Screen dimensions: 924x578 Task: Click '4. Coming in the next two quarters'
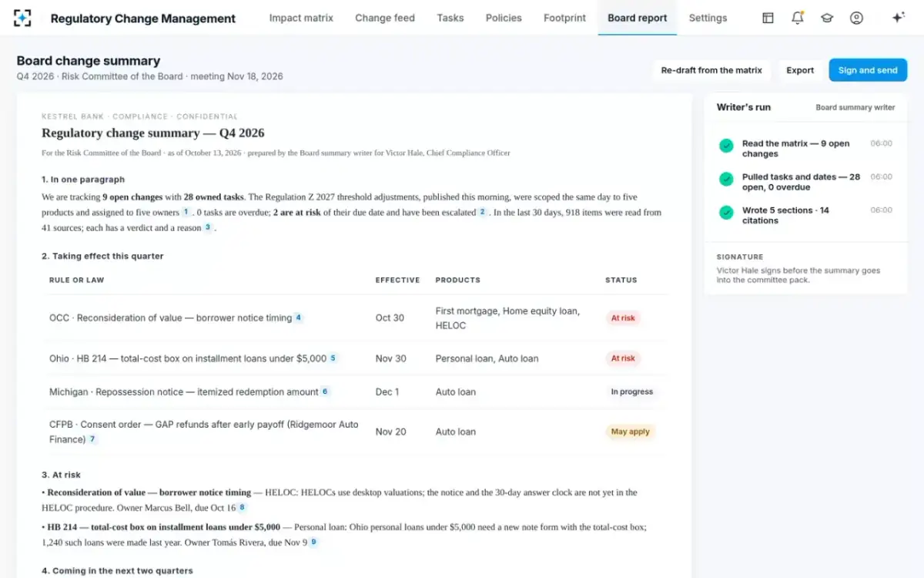[x=117, y=571]
